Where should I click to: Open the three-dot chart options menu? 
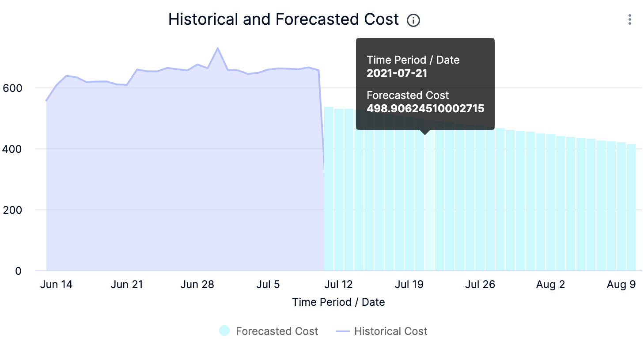coord(629,20)
